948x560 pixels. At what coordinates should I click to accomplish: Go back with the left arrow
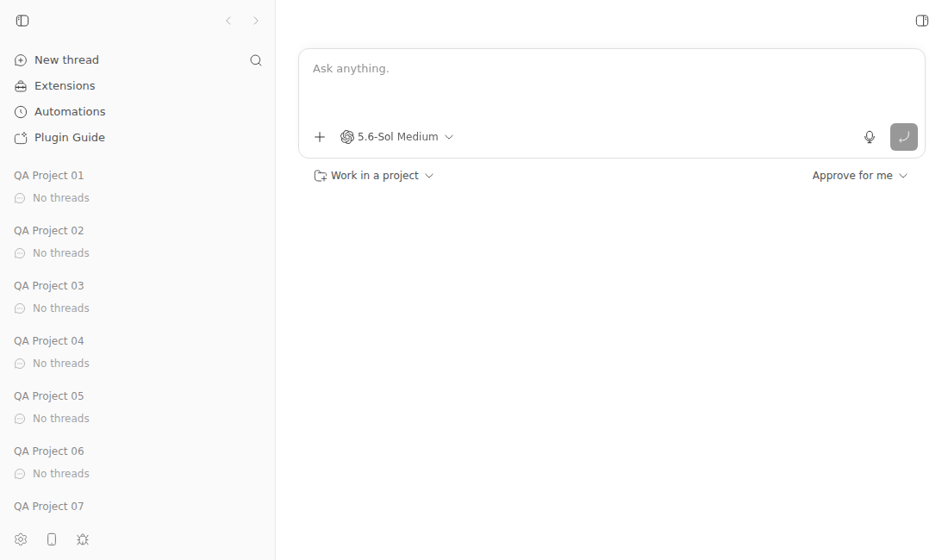(228, 21)
